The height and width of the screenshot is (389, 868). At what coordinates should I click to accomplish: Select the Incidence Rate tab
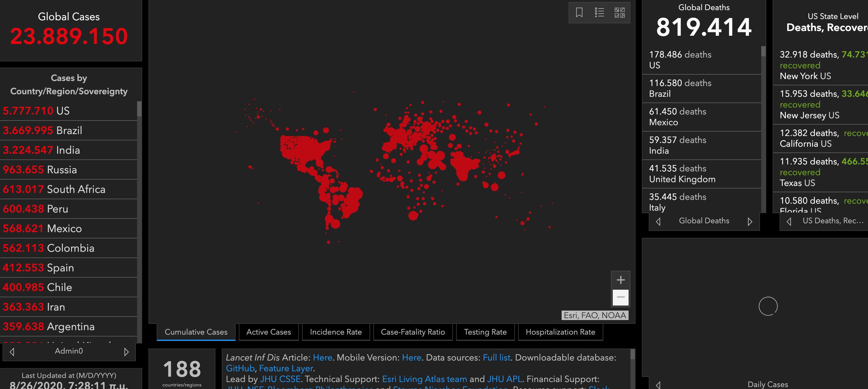[x=336, y=332]
